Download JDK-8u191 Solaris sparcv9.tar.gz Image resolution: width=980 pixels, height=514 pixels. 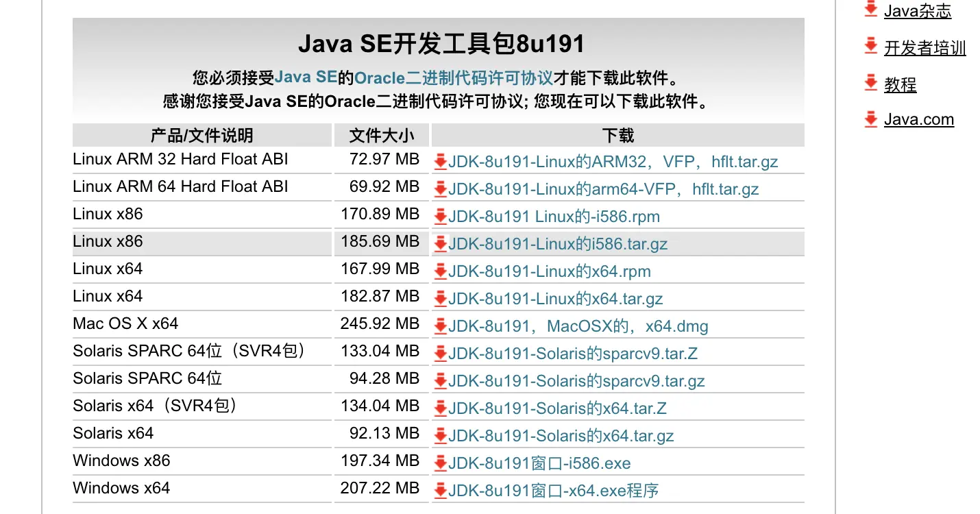click(576, 382)
